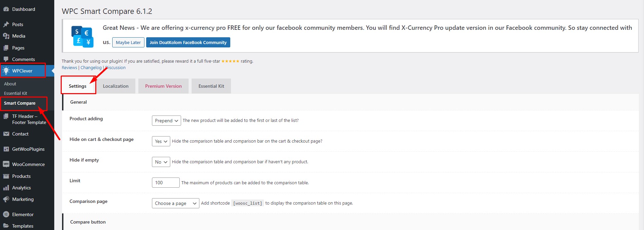The width and height of the screenshot is (644, 230).
Task: Click Join DoatKolom FaceBook Community button
Action: tap(188, 42)
